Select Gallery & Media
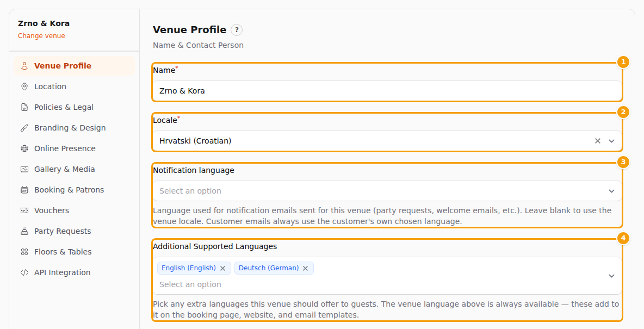The height and width of the screenshot is (329, 644). coord(75,169)
